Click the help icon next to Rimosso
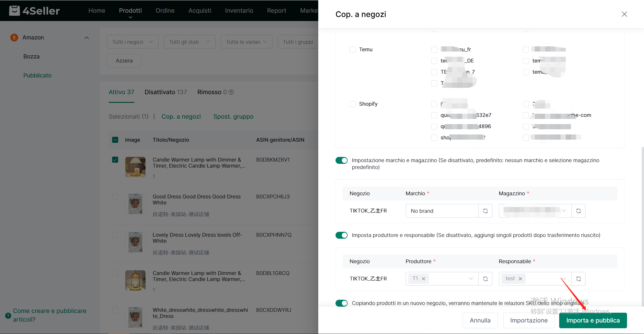The image size is (644, 334). pos(231,92)
